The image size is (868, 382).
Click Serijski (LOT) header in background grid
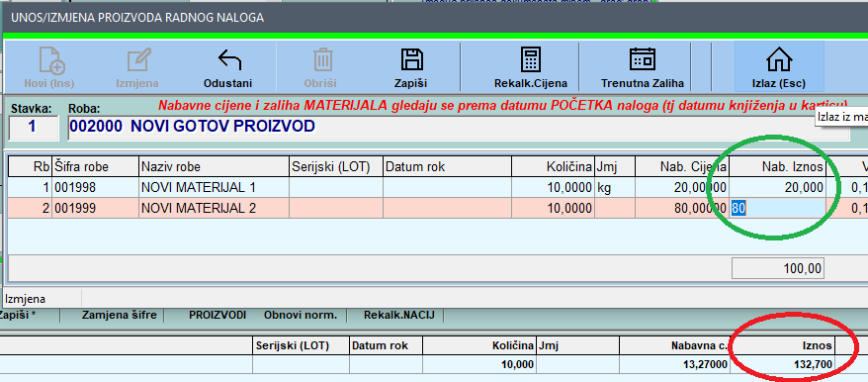tap(301, 345)
